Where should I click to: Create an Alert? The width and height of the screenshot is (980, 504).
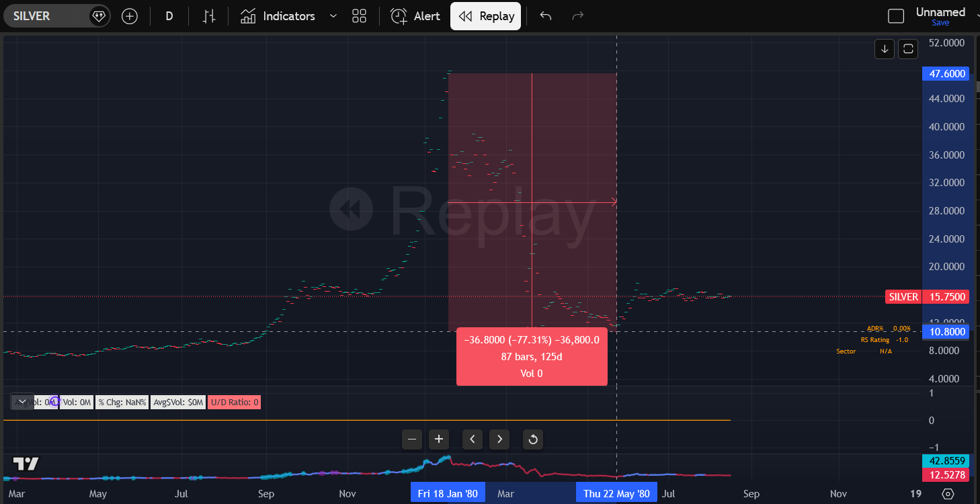(415, 16)
